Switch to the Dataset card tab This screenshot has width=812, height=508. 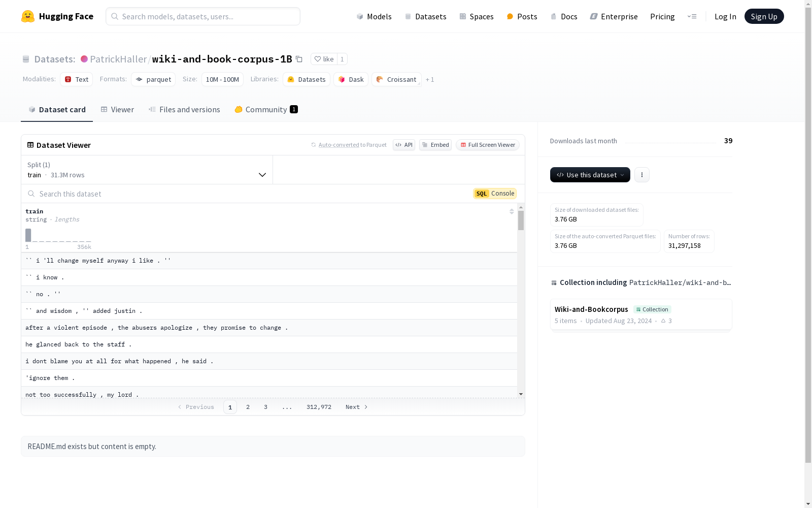coord(57,109)
